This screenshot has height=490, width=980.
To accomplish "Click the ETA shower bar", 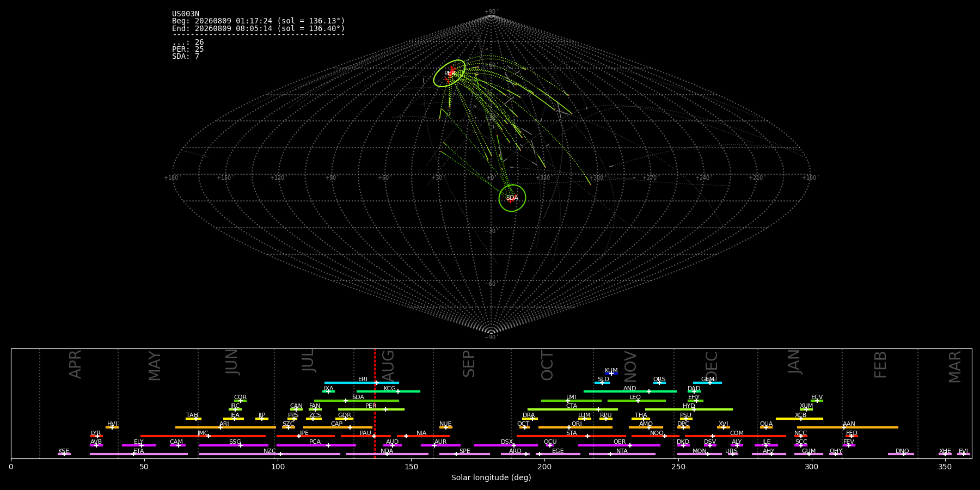I will (x=139, y=454).
